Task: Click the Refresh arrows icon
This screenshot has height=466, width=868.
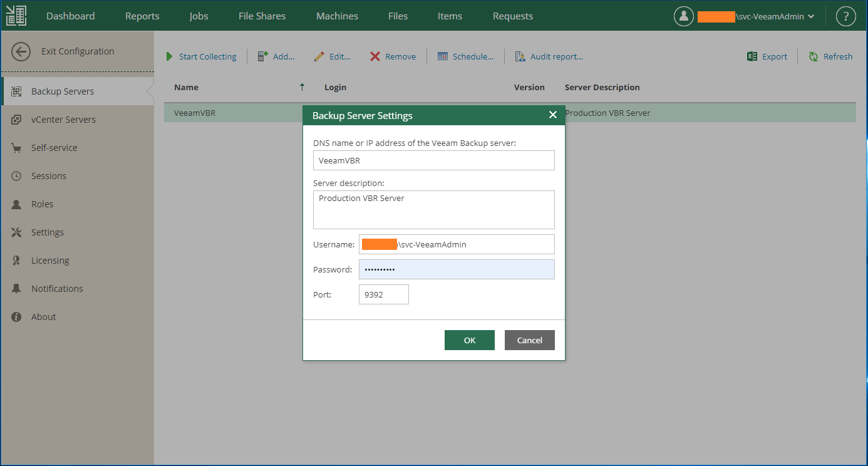Action: tap(814, 56)
